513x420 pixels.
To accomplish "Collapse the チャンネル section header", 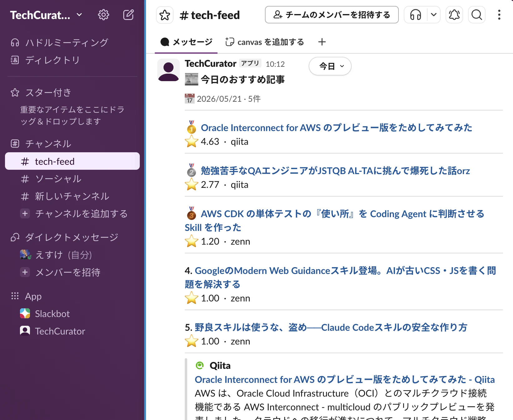I will click(48, 144).
